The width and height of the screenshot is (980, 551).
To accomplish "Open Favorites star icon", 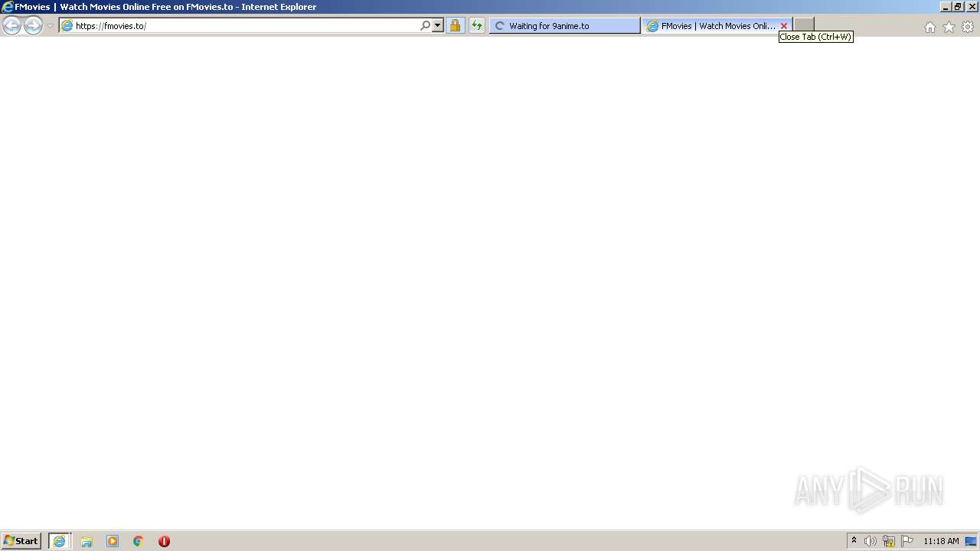I will [949, 27].
